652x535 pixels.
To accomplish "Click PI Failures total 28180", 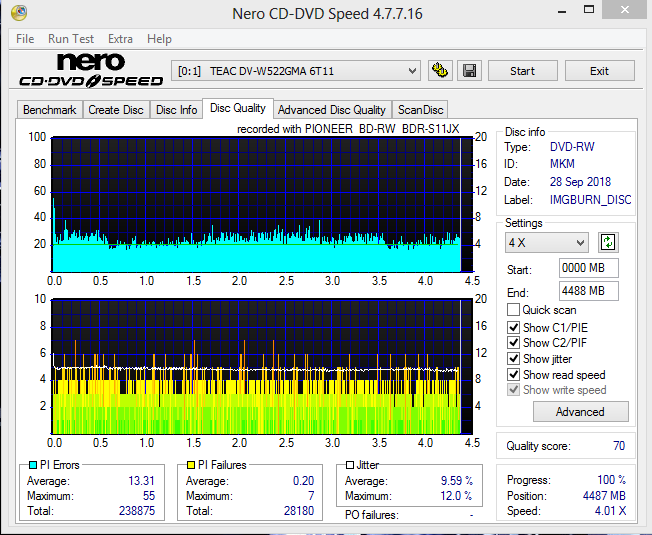I will pyautogui.click(x=299, y=510).
